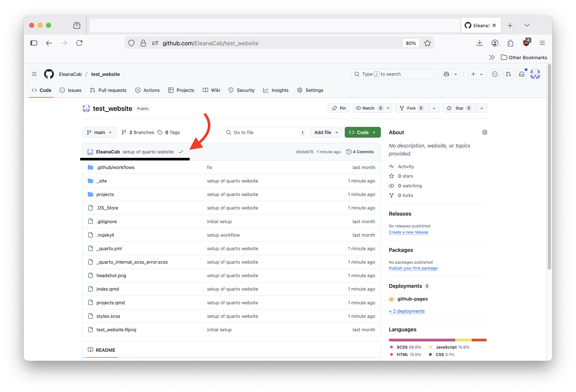Expand the main branch dropdown

pos(99,132)
